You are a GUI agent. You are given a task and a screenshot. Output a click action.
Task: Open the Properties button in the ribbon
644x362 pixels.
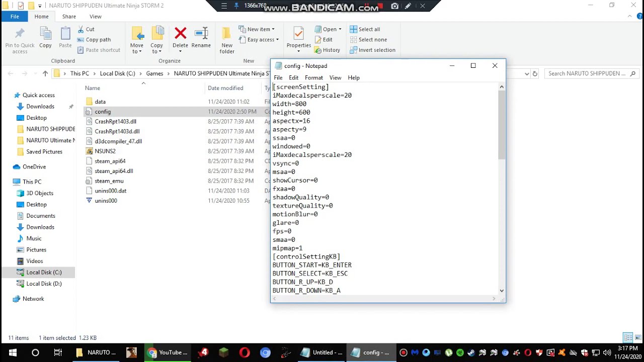299,38
